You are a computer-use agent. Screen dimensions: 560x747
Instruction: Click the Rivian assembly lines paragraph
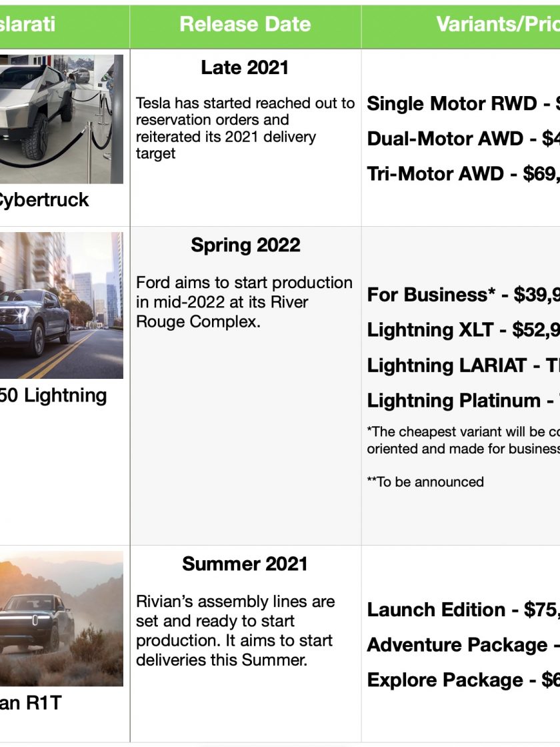[x=236, y=631]
